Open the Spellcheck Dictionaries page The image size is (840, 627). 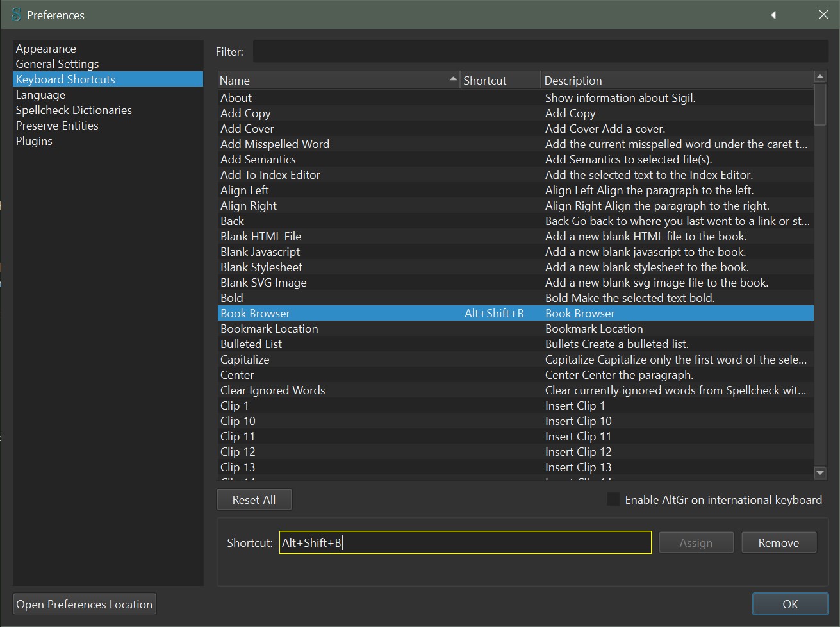tap(108, 110)
